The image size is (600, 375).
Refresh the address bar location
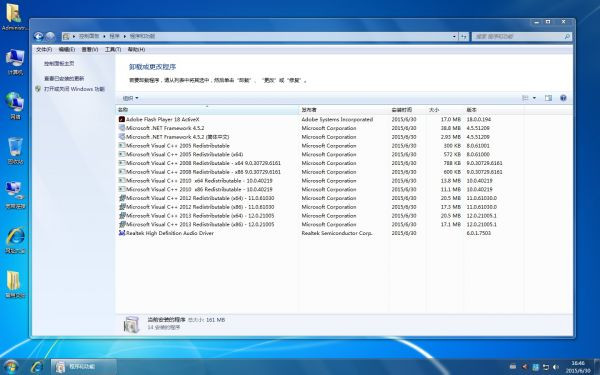[464, 36]
